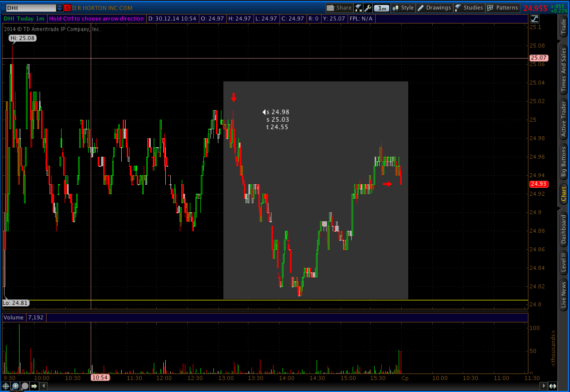Toggle the price axis scale icon
The image size is (570, 392).
coord(535,19)
